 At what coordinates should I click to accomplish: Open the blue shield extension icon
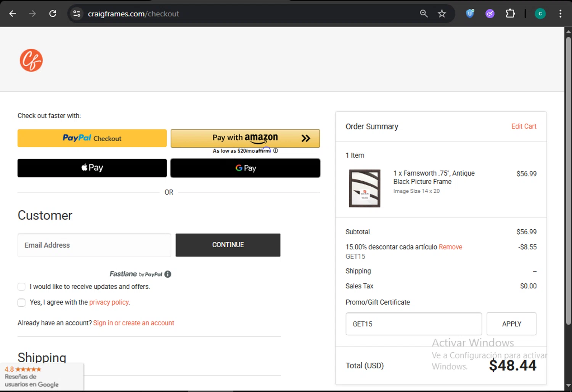click(470, 14)
